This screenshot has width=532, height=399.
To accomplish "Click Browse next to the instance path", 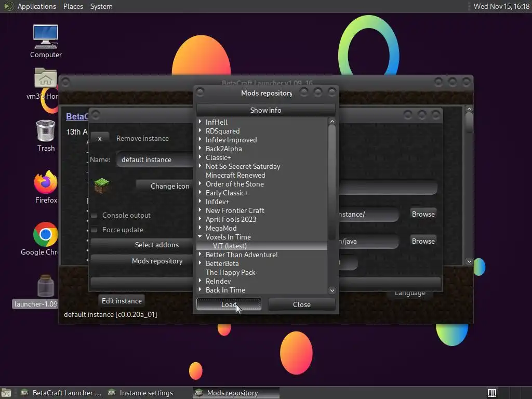I will [x=423, y=214].
